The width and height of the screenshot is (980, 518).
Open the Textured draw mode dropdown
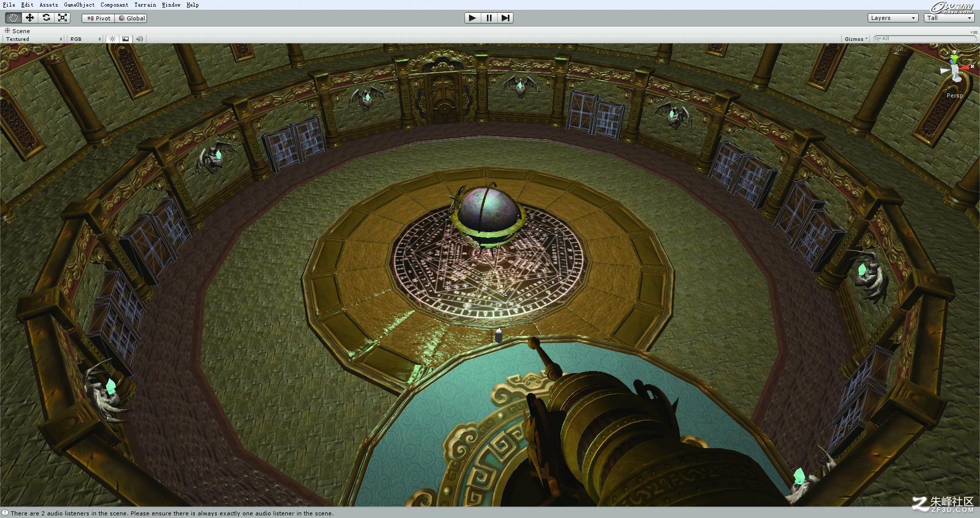(34, 39)
